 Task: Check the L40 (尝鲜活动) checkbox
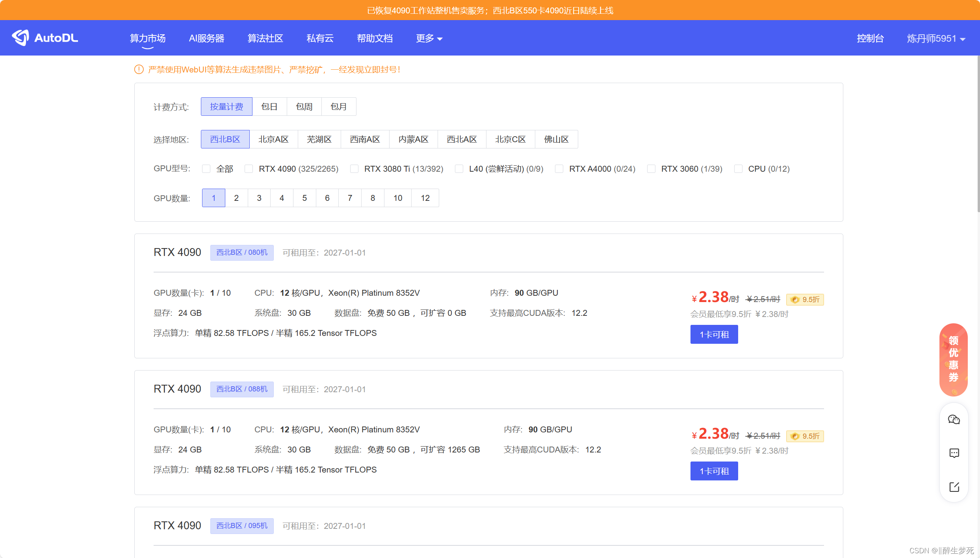[x=459, y=169]
